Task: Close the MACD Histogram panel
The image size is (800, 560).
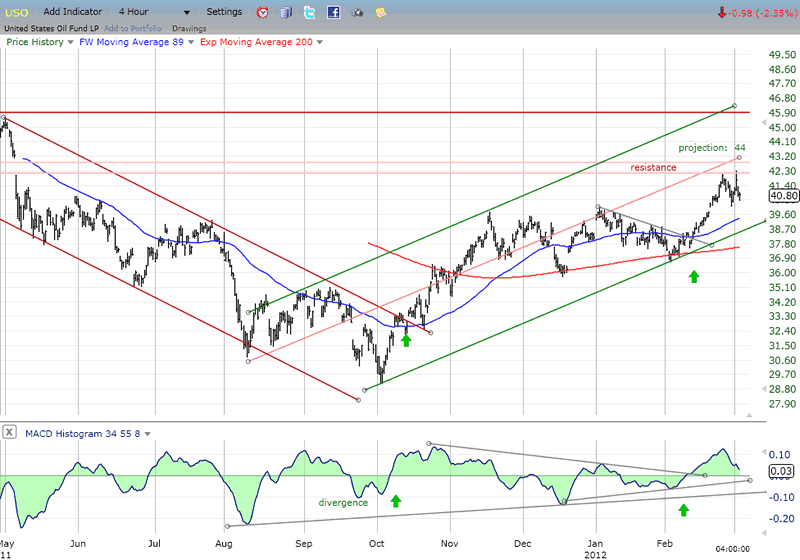Action: [9, 431]
